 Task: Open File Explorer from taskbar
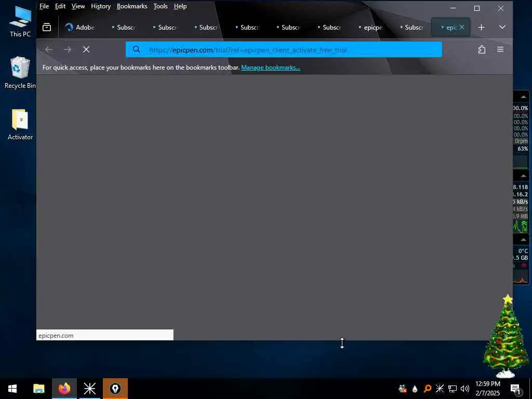coord(38,389)
